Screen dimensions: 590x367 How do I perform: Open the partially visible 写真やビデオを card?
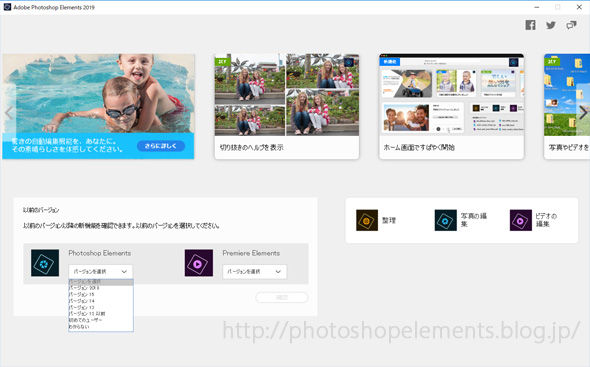567,106
